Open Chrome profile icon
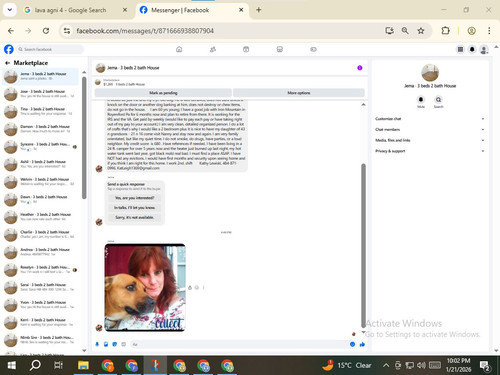 tap(471, 31)
